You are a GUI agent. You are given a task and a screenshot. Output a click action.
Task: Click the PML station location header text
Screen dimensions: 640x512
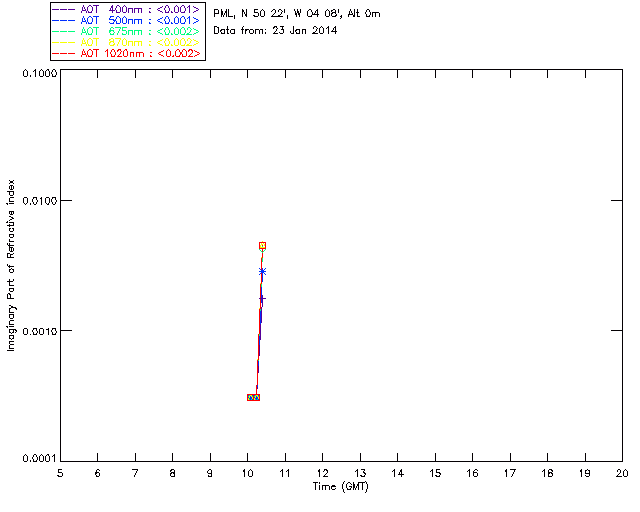[x=297, y=14]
